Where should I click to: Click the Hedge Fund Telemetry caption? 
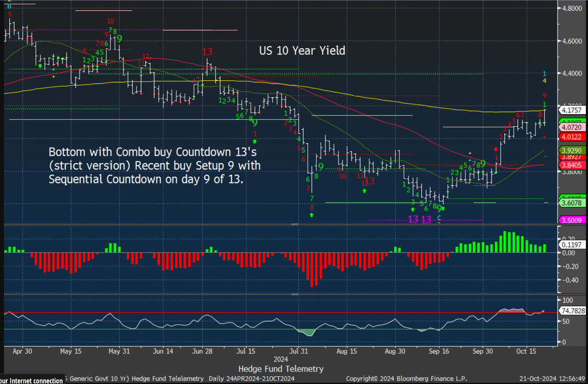(x=281, y=369)
